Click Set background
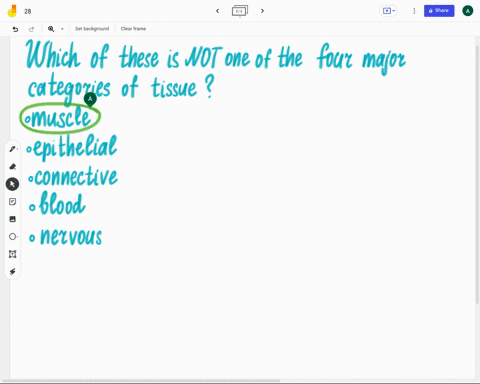The height and width of the screenshot is (384, 480). [92, 29]
